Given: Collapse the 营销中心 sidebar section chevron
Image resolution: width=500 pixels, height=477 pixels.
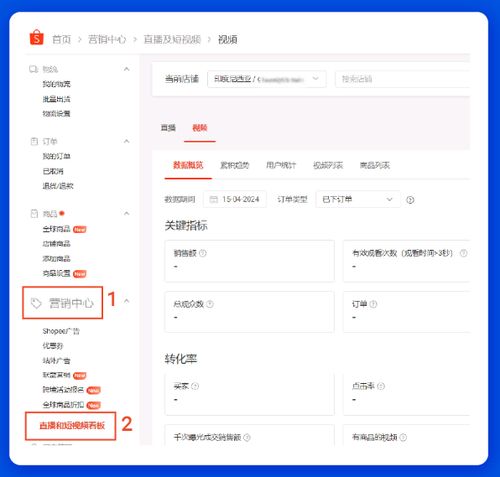Looking at the screenshot, I should tap(127, 301).
